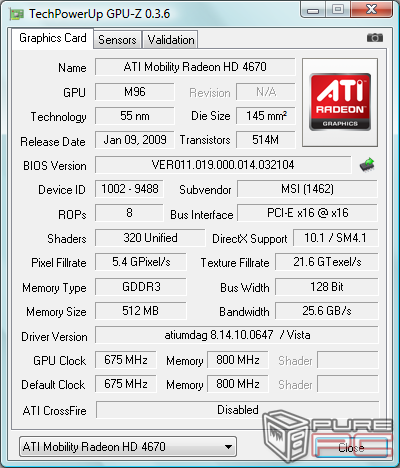Open the ATI Mobility Radeon HD 4670 dropdown
The image size is (400, 468).
tap(128, 446)
